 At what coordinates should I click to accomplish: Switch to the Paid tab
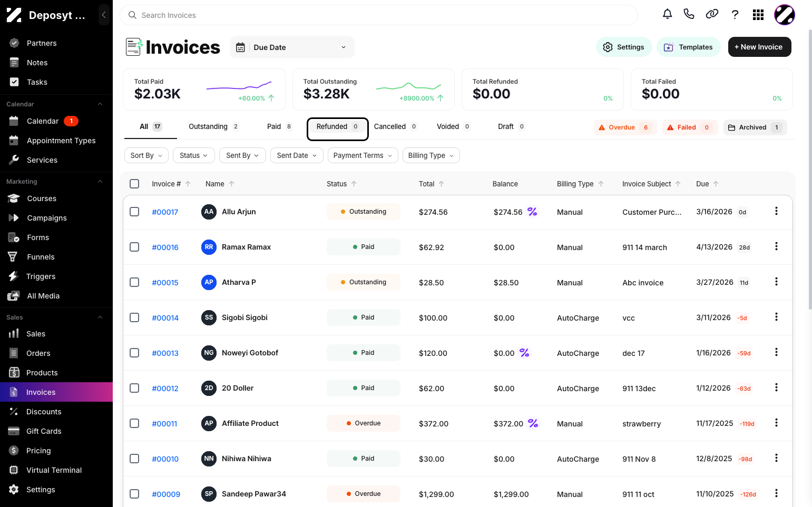point(280,126)
